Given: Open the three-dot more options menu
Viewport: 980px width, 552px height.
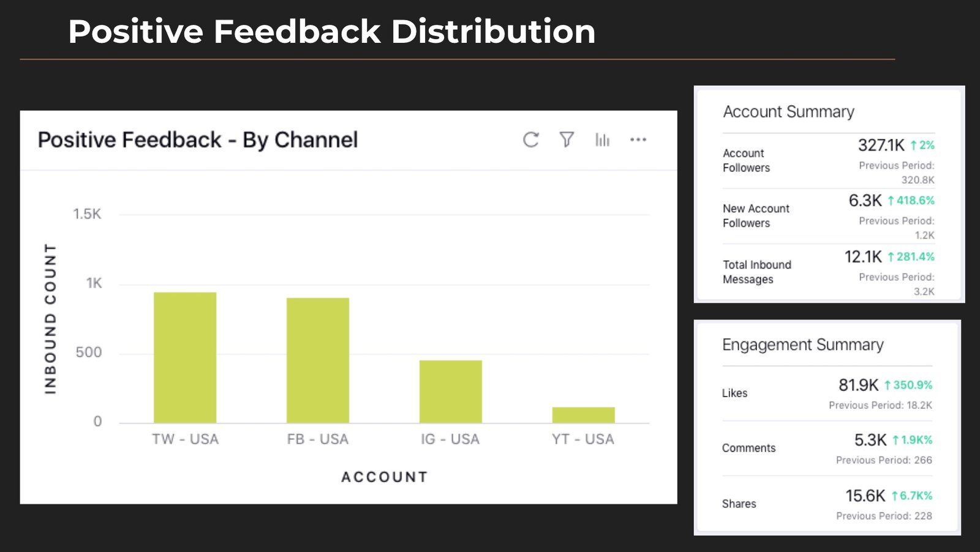Looking at the screenshot, I should [x=638, y=140].
